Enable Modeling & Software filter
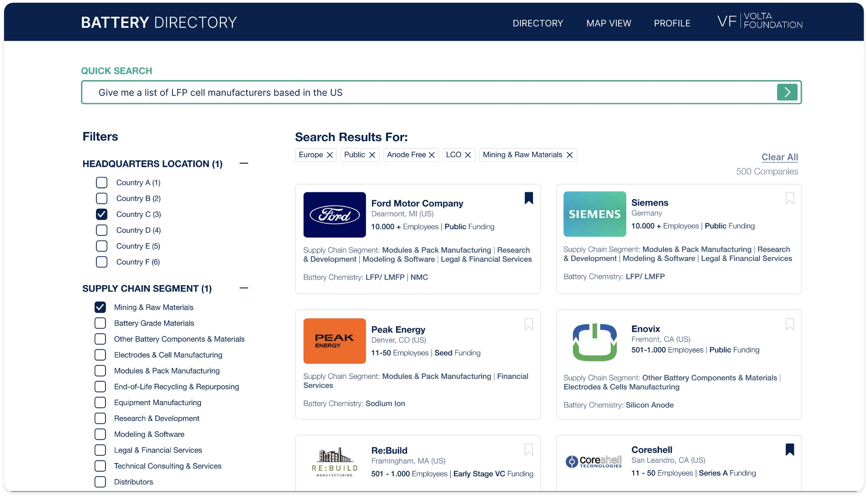The width and height of the screenshot is (868, 497). tap(100, 434)
